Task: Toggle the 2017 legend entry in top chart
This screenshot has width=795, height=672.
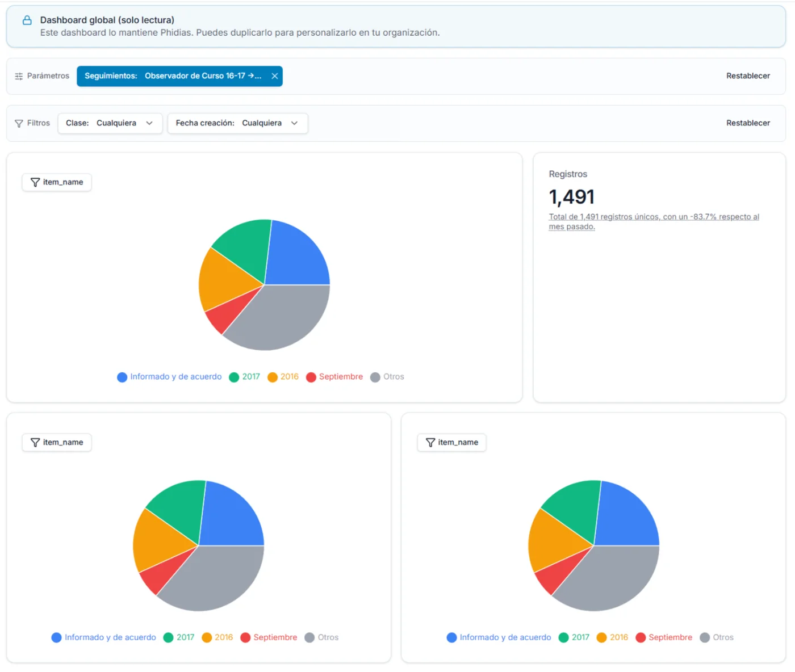Action: pos(245,377)
